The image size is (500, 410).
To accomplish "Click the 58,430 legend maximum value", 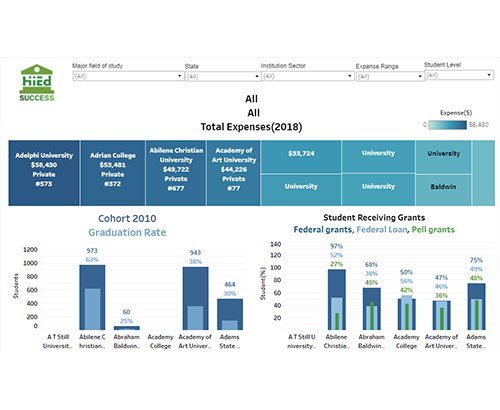I will 478,125.
